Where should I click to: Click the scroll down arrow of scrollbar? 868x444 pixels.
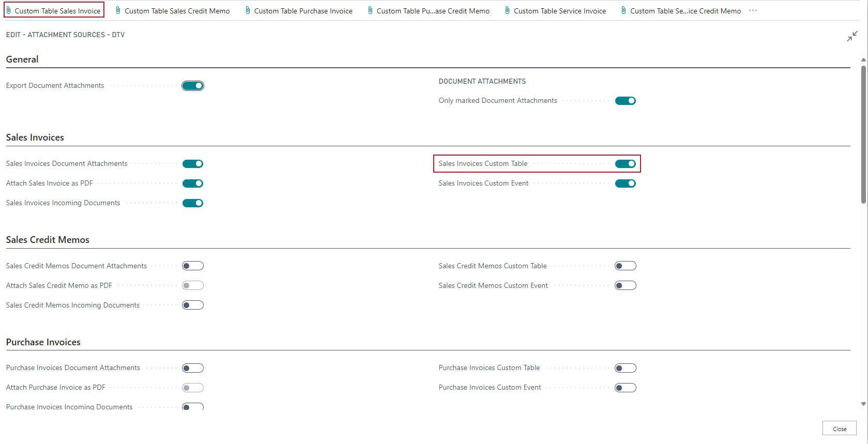click(x=863, y=404)
